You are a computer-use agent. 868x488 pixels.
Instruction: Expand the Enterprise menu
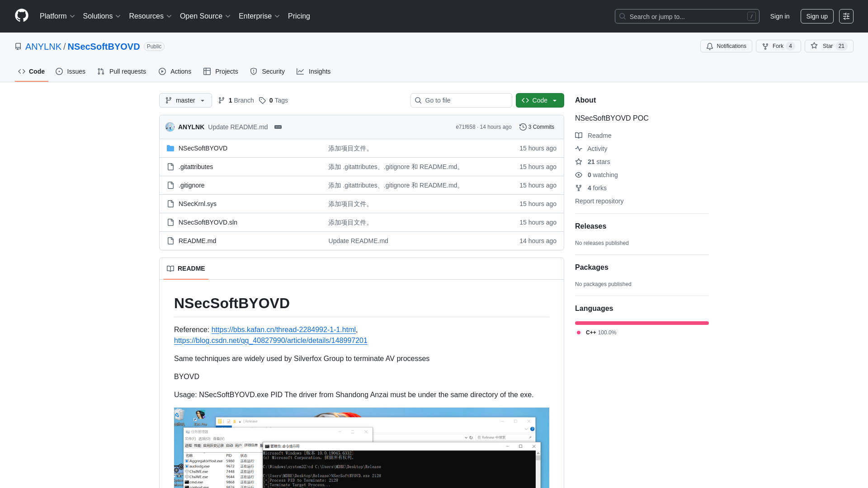click(259, 16)
